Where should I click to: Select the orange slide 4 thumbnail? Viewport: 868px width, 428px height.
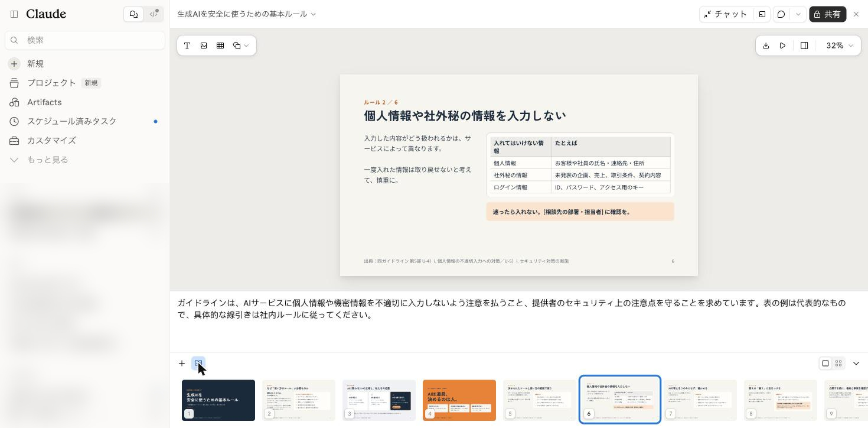tap(459, 400)
